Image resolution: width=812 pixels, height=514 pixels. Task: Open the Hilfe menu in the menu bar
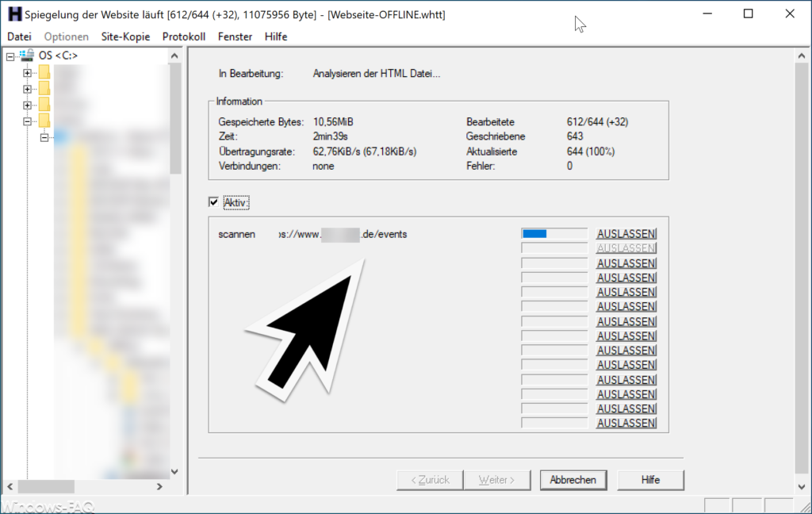point(276,36)
